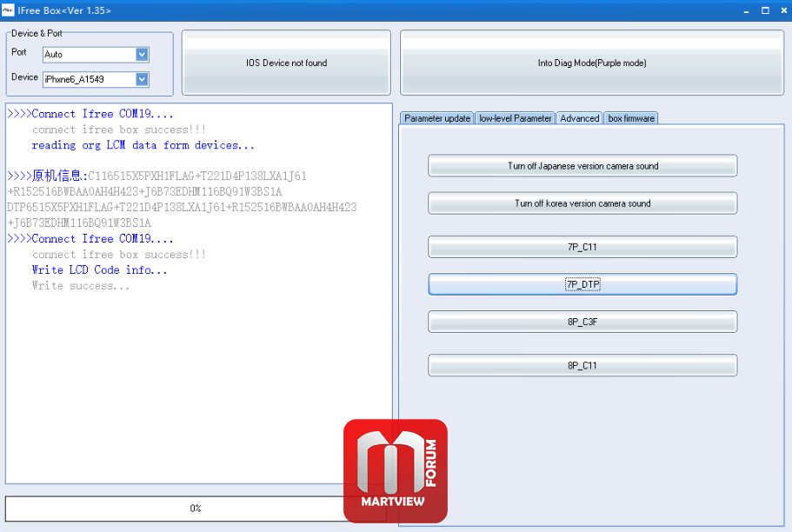Open the box firmware tab
Viewport: 792px width, 532px height.
click(x=631, y=118)
